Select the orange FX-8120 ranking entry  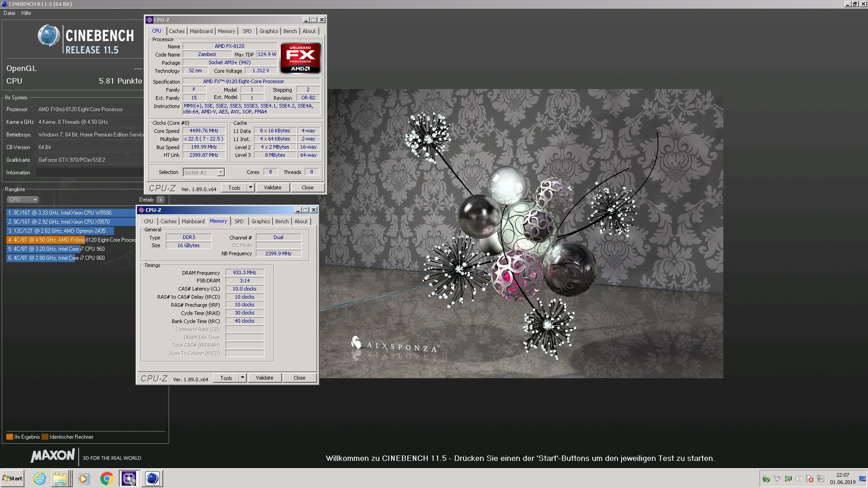click(x=71, y=240)
